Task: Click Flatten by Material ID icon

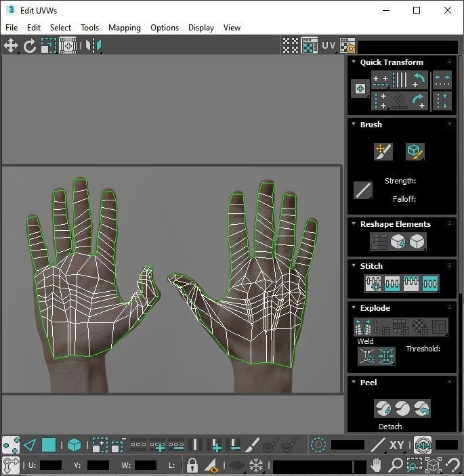Action: [x=420, y=326]
